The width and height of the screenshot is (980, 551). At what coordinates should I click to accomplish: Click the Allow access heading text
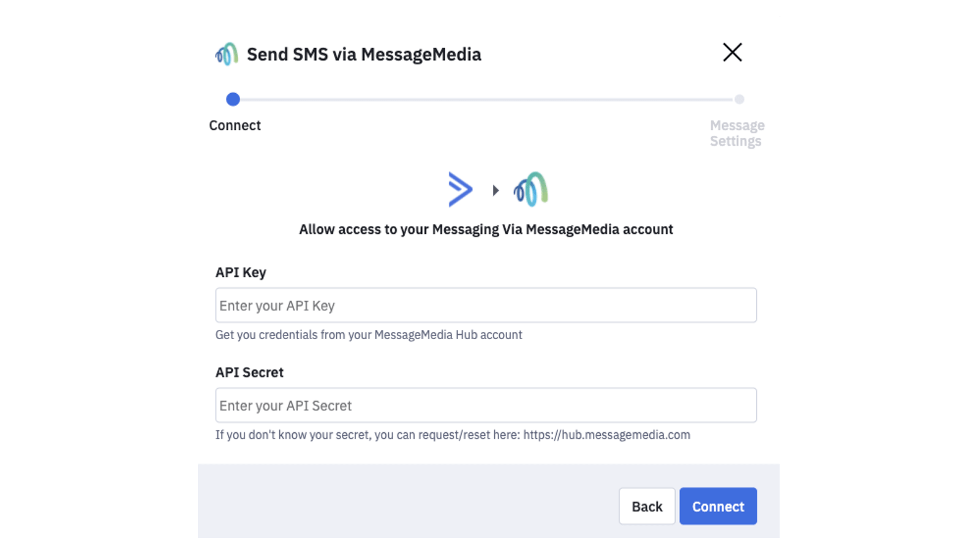(486, 229)
